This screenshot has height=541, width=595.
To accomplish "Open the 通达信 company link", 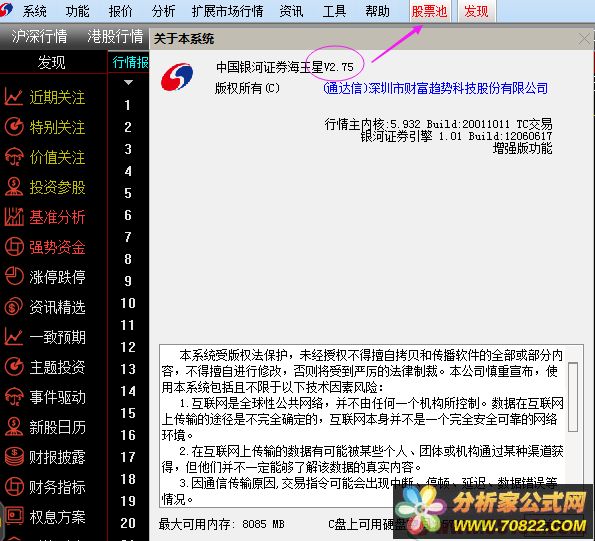I will point(436,88).
